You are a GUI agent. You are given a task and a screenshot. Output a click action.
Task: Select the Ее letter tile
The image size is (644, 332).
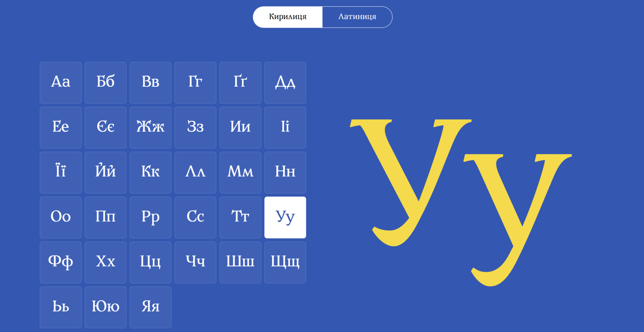[61, 127]
